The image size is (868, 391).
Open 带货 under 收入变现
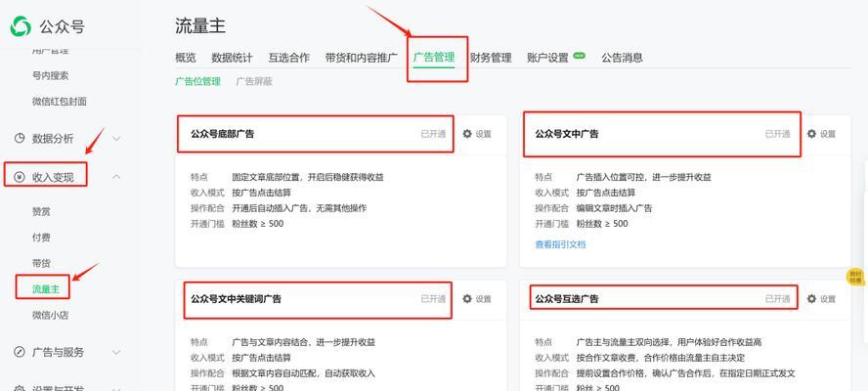[x=41, y=263]
